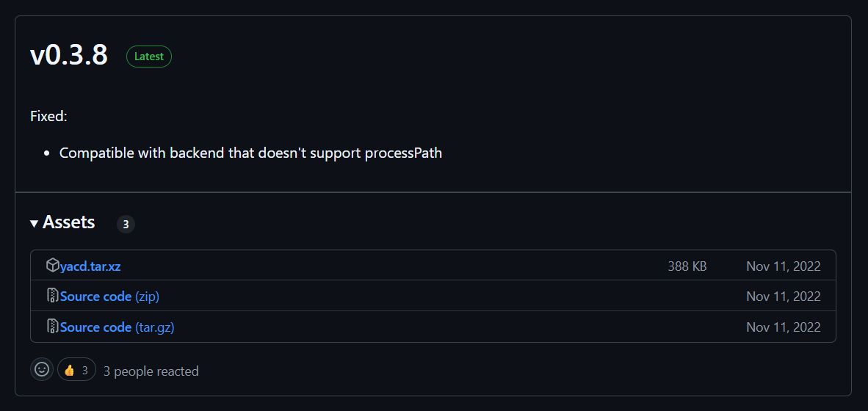This screenshot has width=868, height=411.
Task: Click the Assets section heading
Action: [68, 222]
